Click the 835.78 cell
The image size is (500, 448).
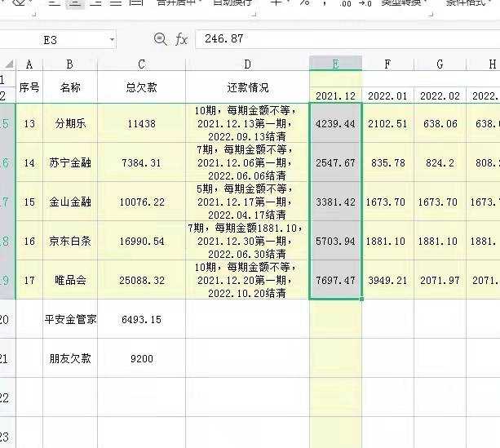pos(387,162)
